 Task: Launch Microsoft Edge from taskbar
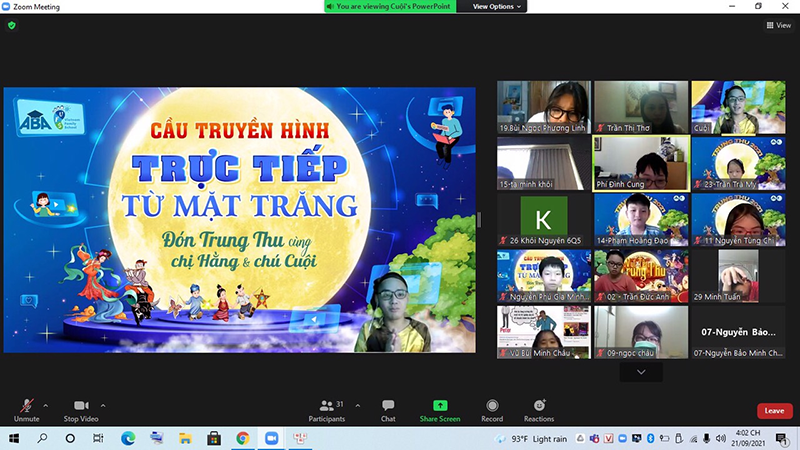coord(128,438)
